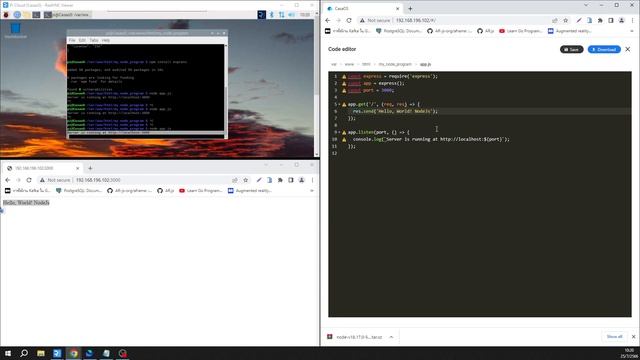Expand options for node-v18 download item

(391, 337)
